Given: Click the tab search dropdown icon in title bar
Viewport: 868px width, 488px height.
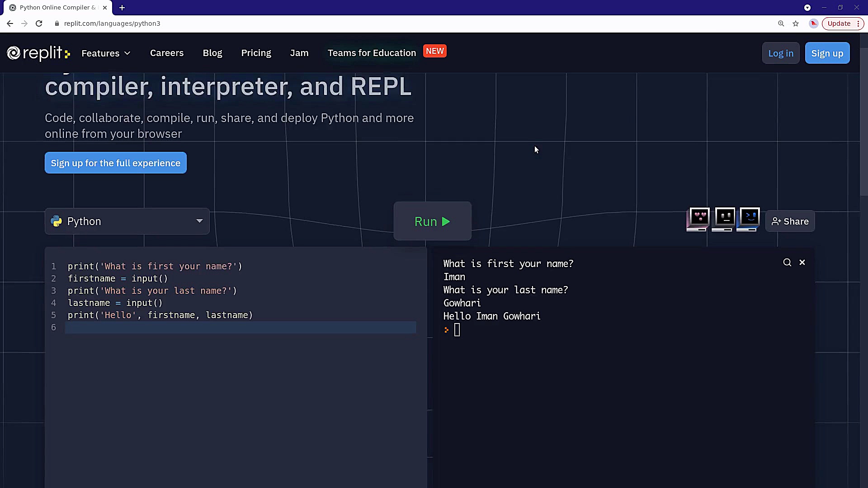Looking at the screenshot, I should coord(807,8).
